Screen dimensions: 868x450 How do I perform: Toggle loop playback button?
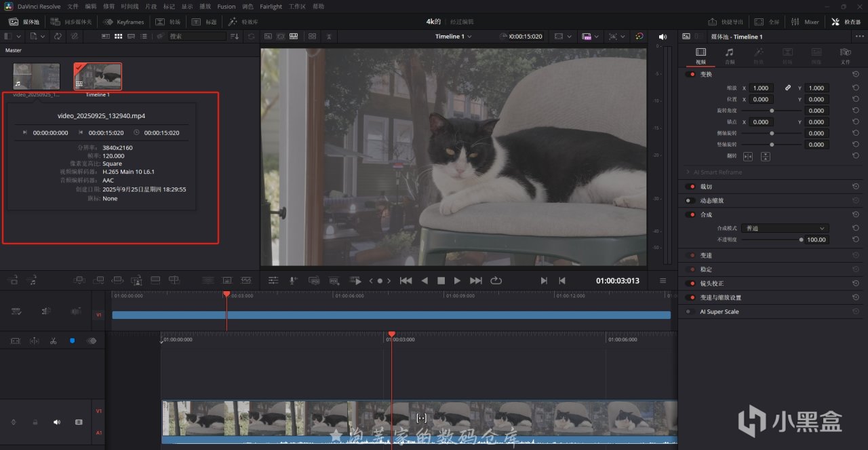[x=496, y=280]
